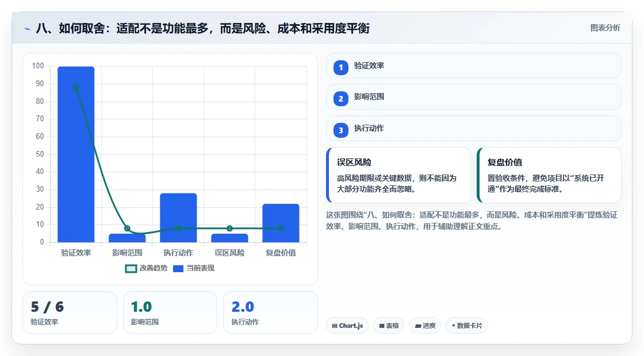Click the paragraph starting 这张图围绕
Viewport: 644px width, 356px height.
pyautogui.click(x=472, y=220)
